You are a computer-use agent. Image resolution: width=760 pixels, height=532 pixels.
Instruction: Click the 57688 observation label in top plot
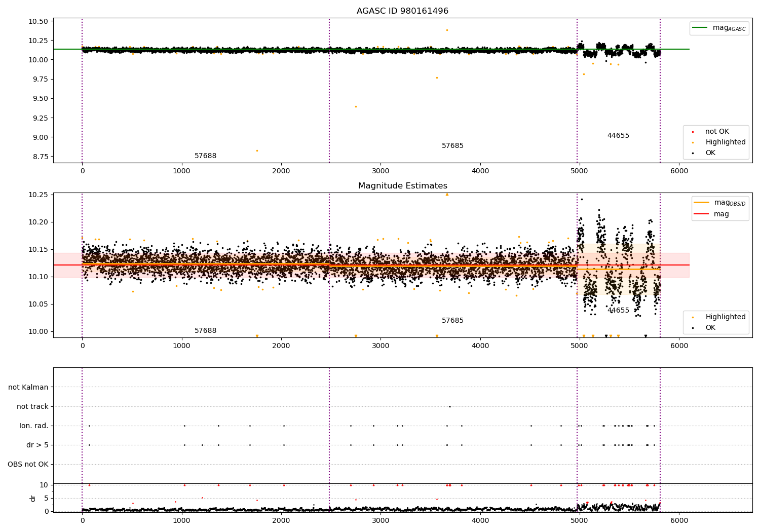[x=205, y=156]
